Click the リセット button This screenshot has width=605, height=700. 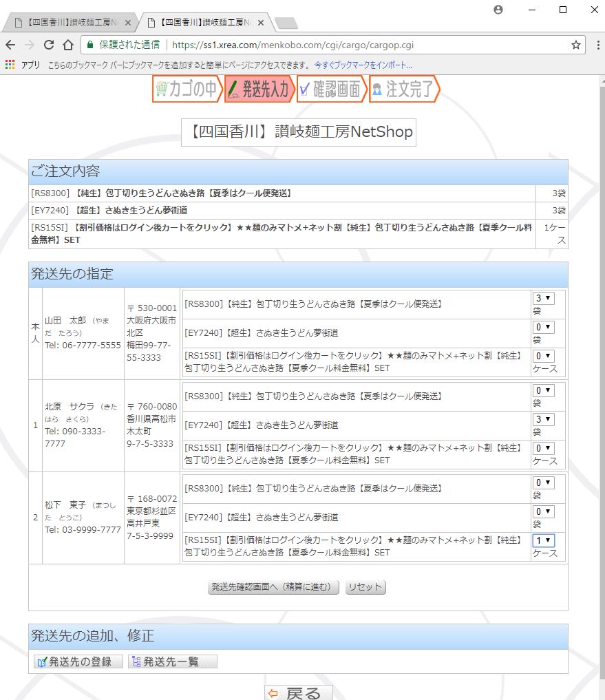(x=365, y=586)
